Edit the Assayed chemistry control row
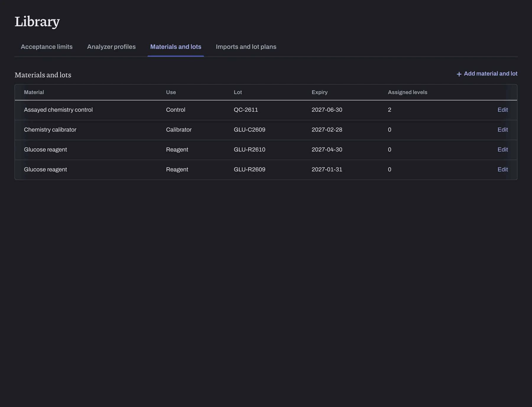This screenshot has height=407, width=532. (503, 110)
